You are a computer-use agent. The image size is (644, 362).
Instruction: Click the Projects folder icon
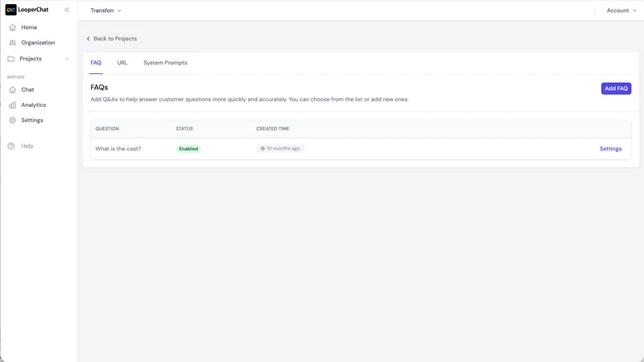point(11,59)
